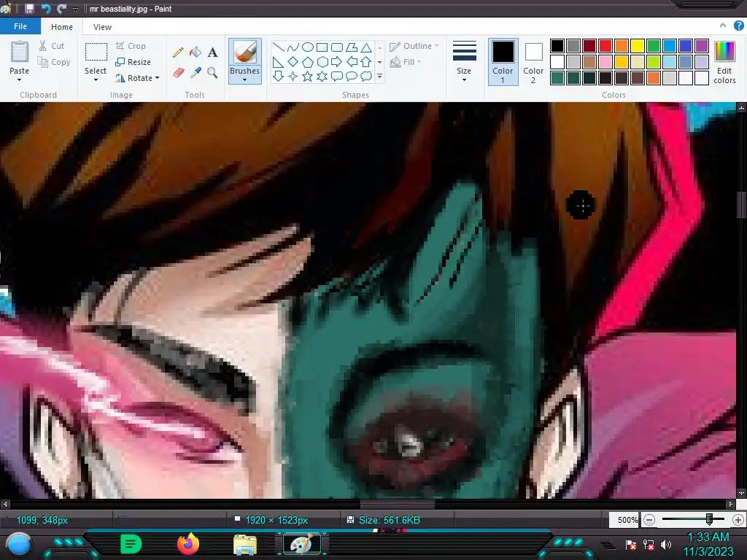
Task: Pick the red color swatch
Action: [x=605, y=46]
